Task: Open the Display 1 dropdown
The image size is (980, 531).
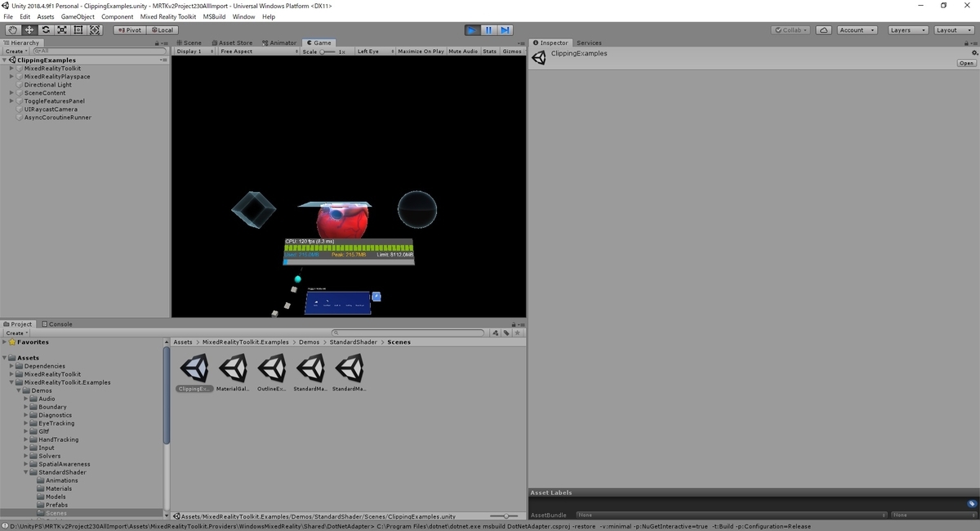Action: coord(195,51)
